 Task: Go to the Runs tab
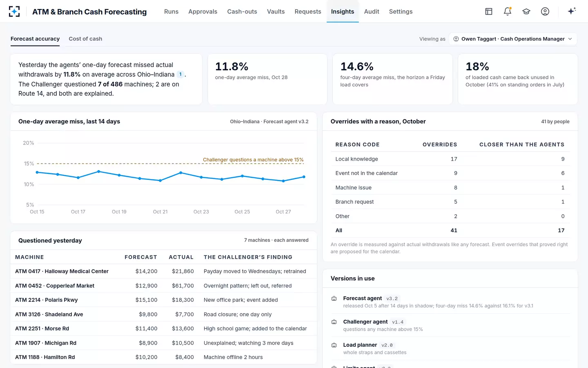coord(171,11)
